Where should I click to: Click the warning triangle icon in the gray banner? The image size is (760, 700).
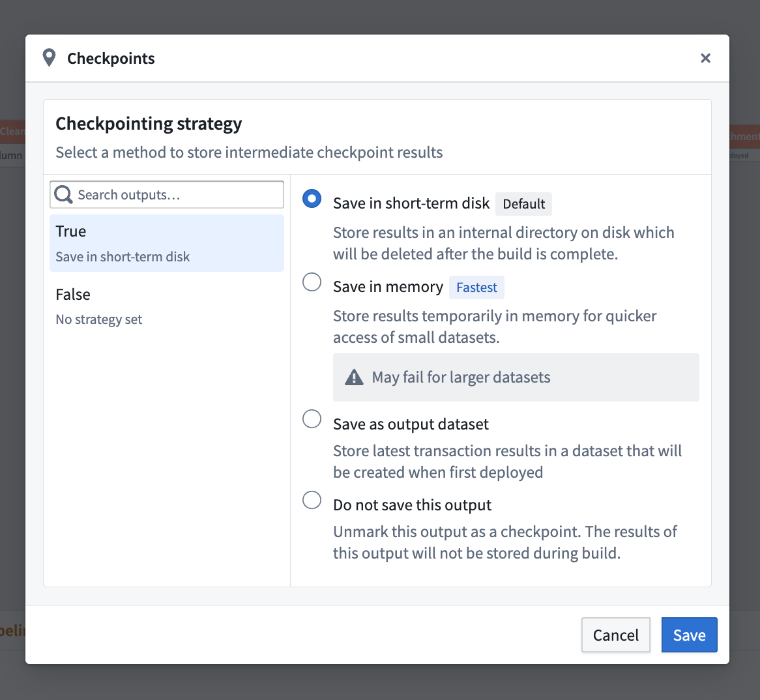[x=353, y=376]
